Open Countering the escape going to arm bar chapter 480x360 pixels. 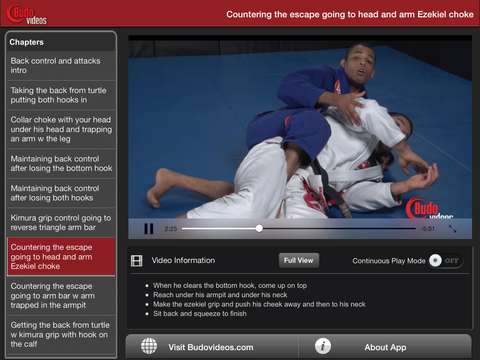pyautogui.click(x=61, y=296)
